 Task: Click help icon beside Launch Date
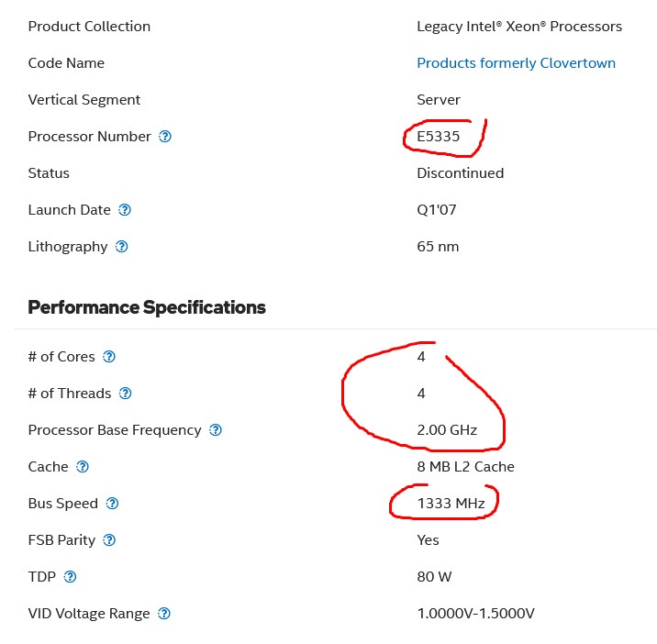point(125,210)
